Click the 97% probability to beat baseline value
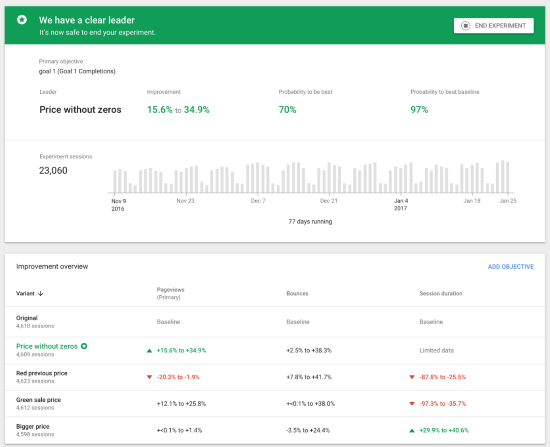Screen dimensions: 550x447 (419, 110)
